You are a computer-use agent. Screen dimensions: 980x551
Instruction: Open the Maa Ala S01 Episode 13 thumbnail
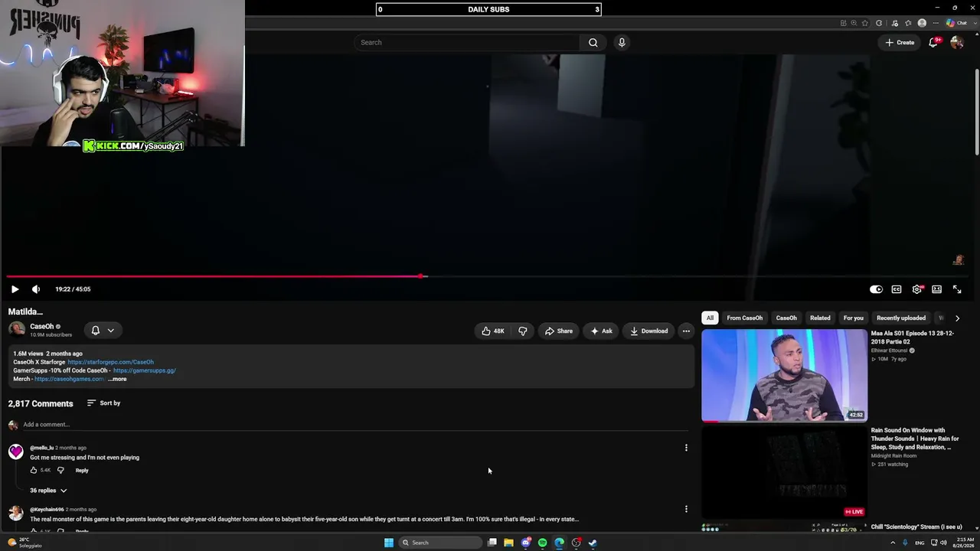pos(784,375)
